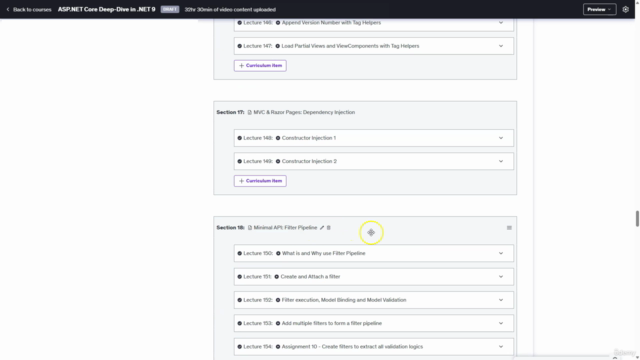Viewport: 640px width, 360px height.
Task: Click the Section 17 document icon
Action: coord(249,112)
